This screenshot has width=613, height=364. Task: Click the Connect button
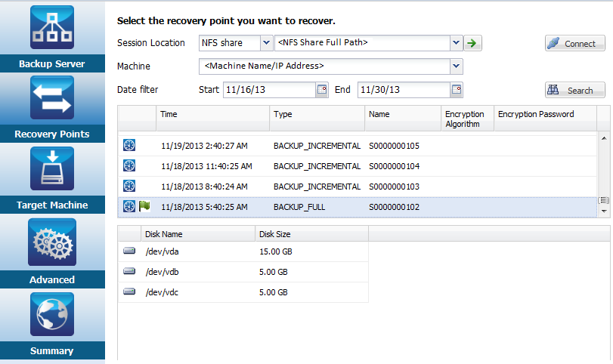click(x=574, y=43)
